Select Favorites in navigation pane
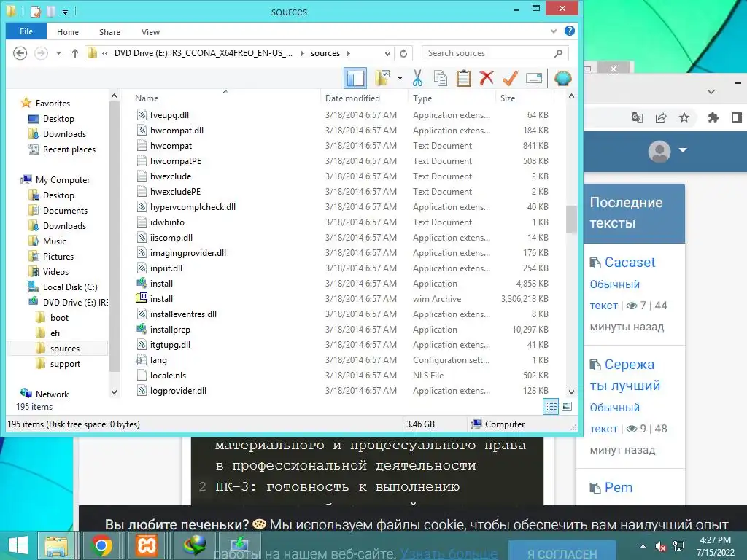747x560 pixels. pos(53,104)
